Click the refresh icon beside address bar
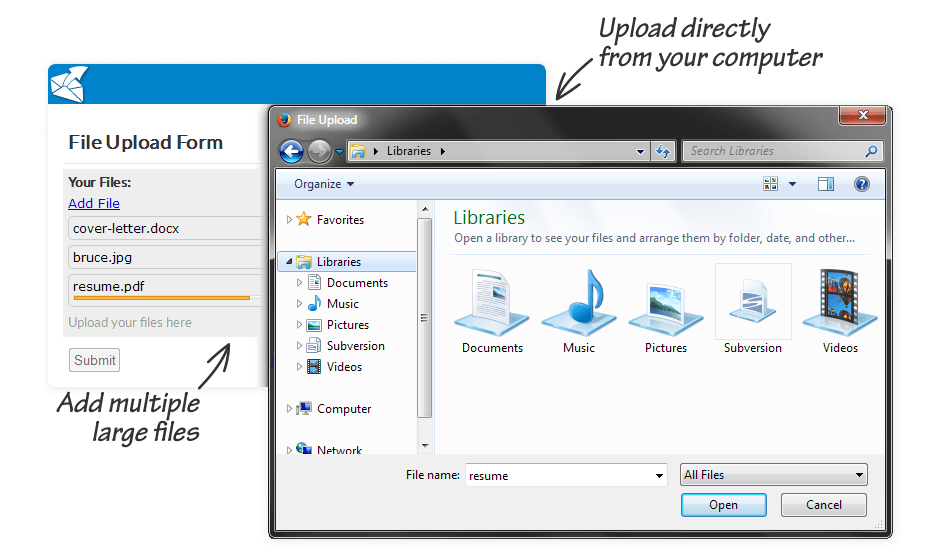 point(663,151)
